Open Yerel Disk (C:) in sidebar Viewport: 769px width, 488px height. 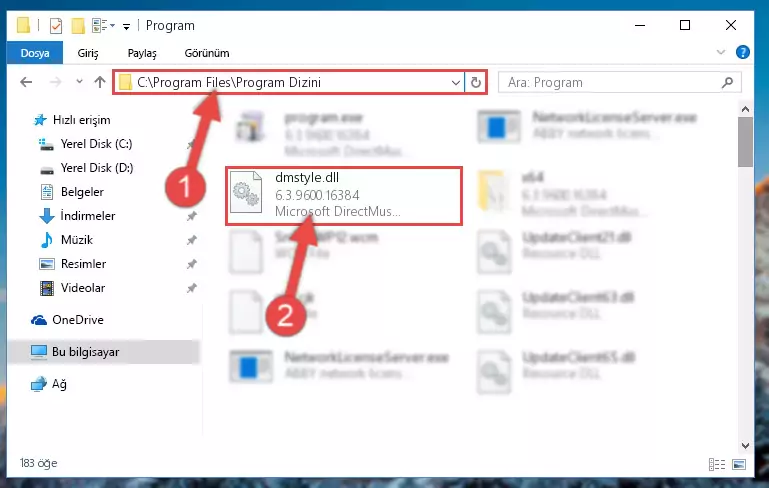tap(96, 144)
